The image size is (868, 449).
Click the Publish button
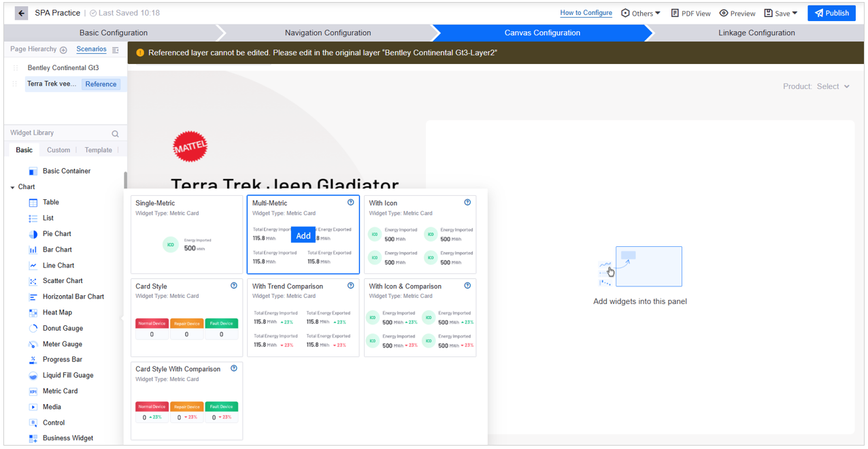pos(831,13)
